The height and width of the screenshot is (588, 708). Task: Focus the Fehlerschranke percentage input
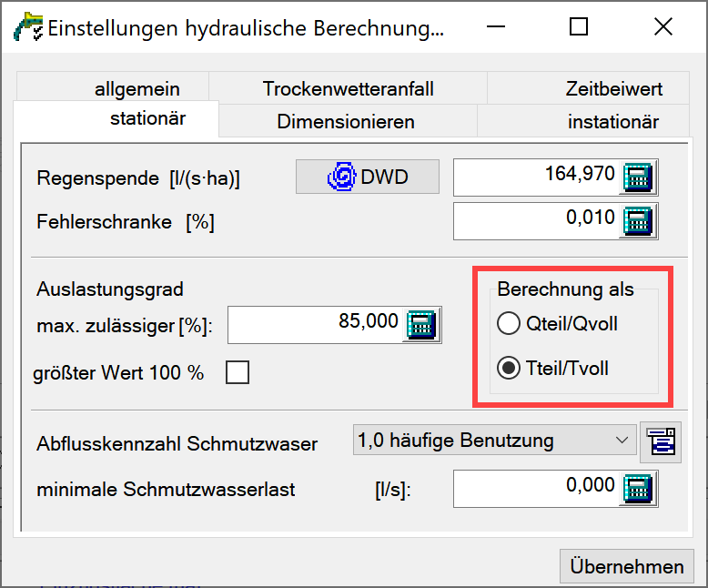point(537,220)
